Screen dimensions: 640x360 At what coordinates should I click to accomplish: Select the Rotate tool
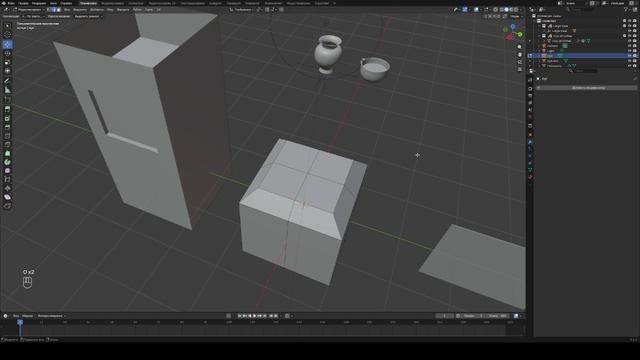pyautogui.click(x=7, y=53)
